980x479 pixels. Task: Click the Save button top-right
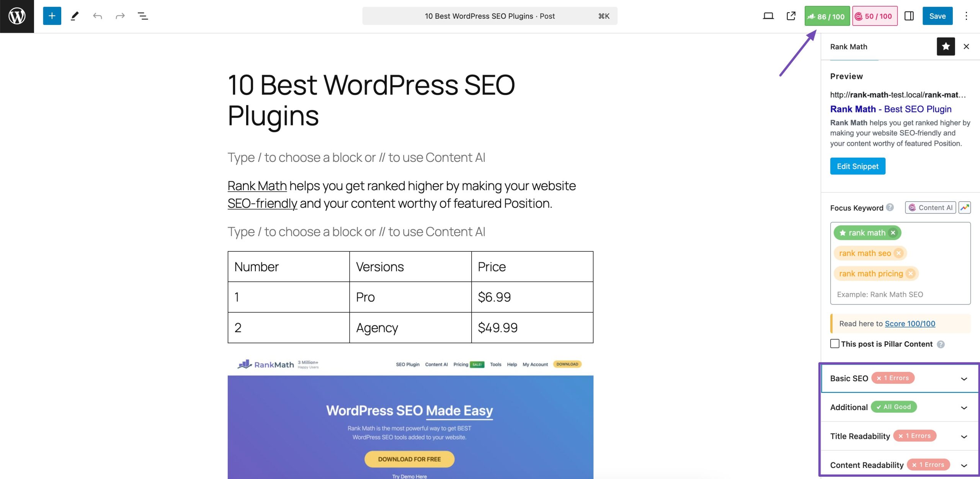tap(938, 16)
